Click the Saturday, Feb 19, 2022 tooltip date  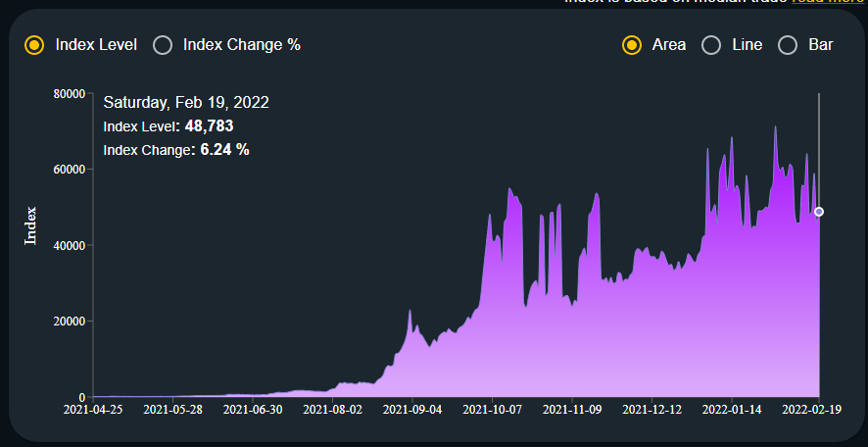[186, 103]
